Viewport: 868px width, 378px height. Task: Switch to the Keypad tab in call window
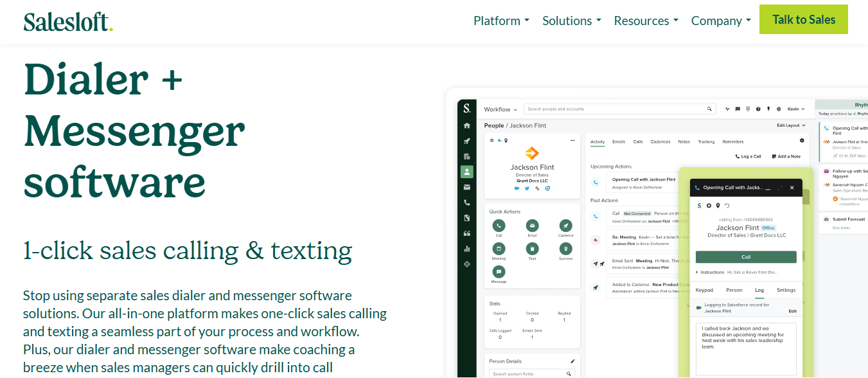point(704,290)
